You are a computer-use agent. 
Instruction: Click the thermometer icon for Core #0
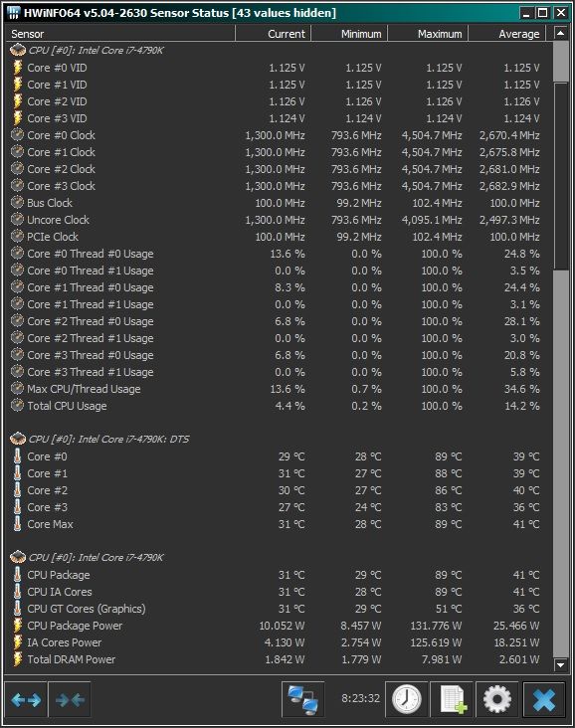coord(17,456)
